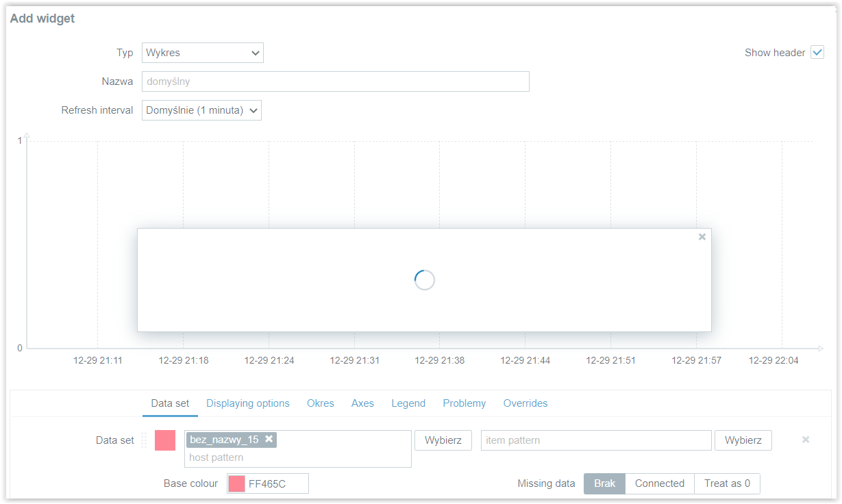The height and width of the screenshot is (504, 842).
Task: Click Wybierz next to host pattern
Action: pos(443,440)
